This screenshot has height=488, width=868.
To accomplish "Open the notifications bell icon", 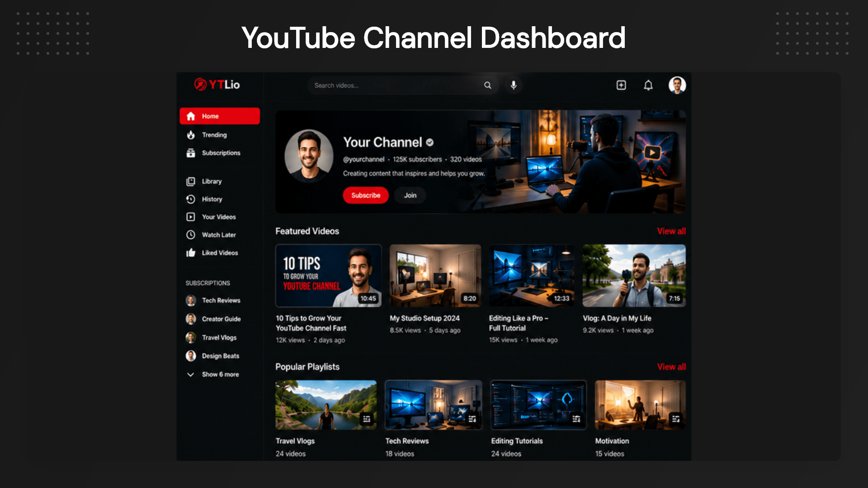I will coord(648,85).
